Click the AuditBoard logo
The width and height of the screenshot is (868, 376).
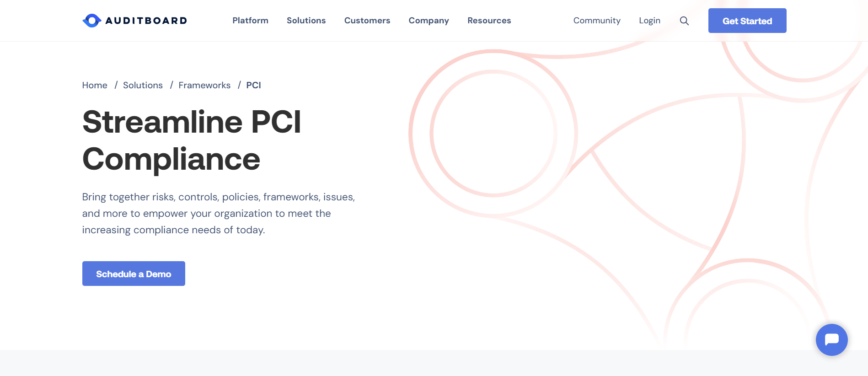click(x=134, y=21)
